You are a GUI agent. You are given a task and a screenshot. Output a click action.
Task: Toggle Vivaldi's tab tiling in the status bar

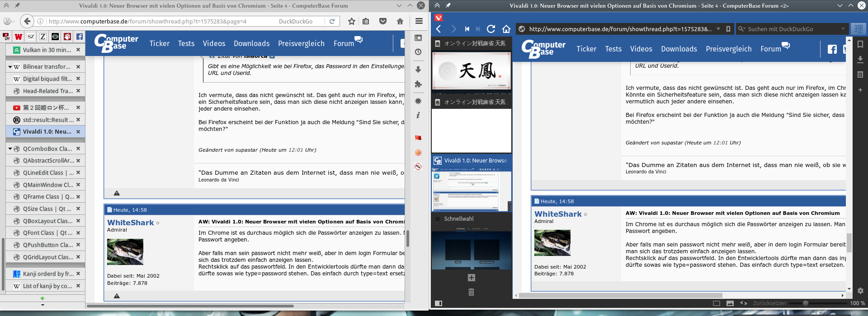coord(717,303)
